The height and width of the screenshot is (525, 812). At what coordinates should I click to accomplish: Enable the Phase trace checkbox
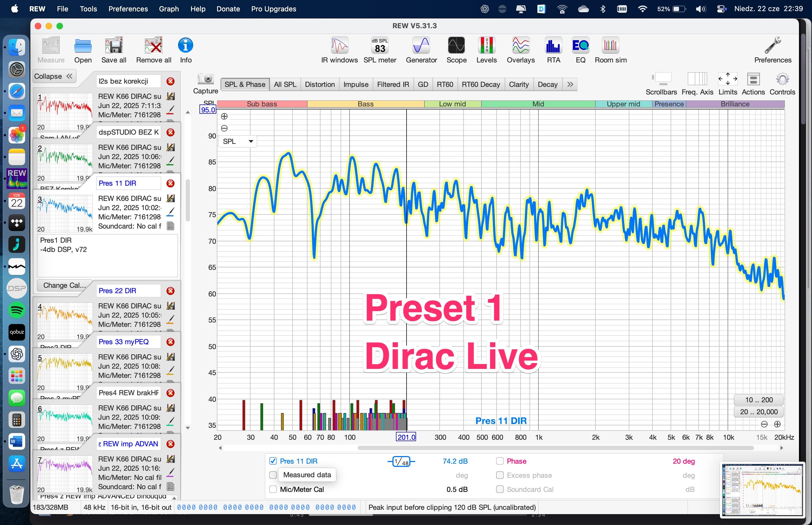coord(500,461)
